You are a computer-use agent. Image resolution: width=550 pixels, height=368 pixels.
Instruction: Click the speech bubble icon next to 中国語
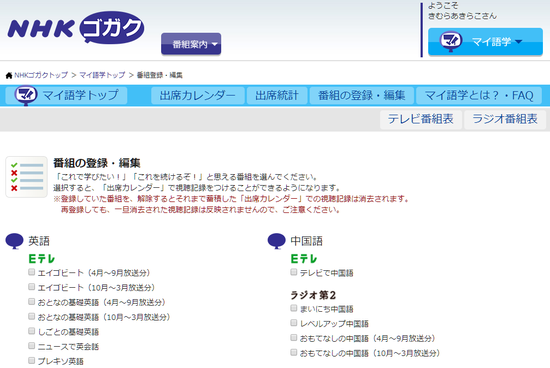tap(276, 241)
